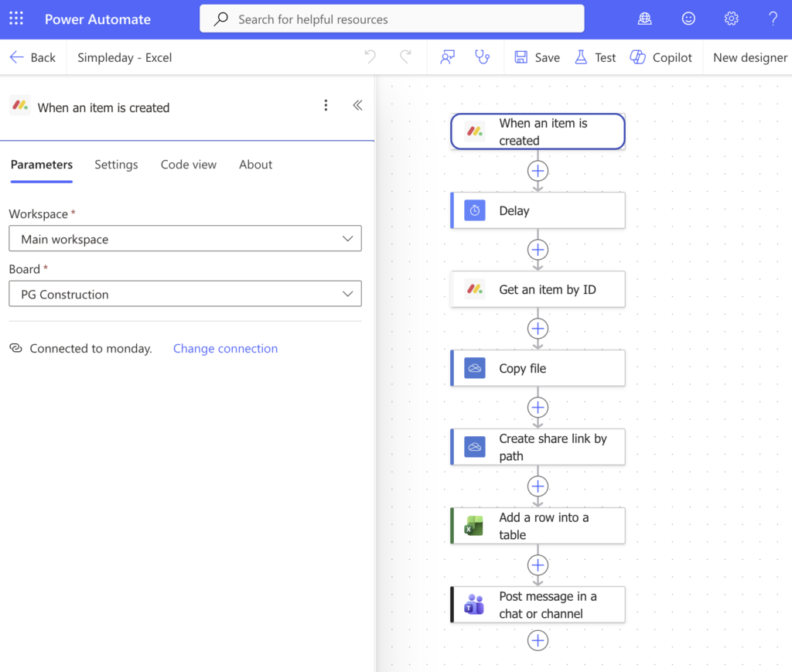
Task: Insert step after Create share link by path
Action: pyautogui.click(x=538, y=486)
